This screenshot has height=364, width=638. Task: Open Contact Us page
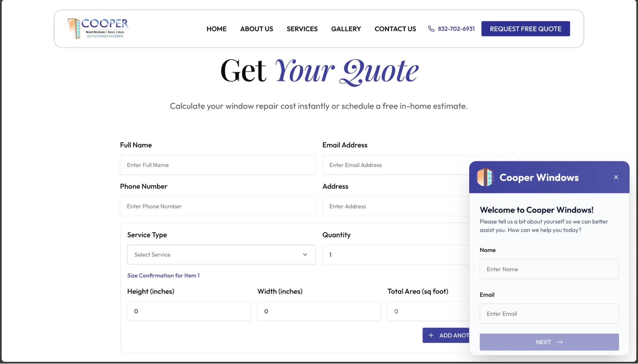point(395,29)
